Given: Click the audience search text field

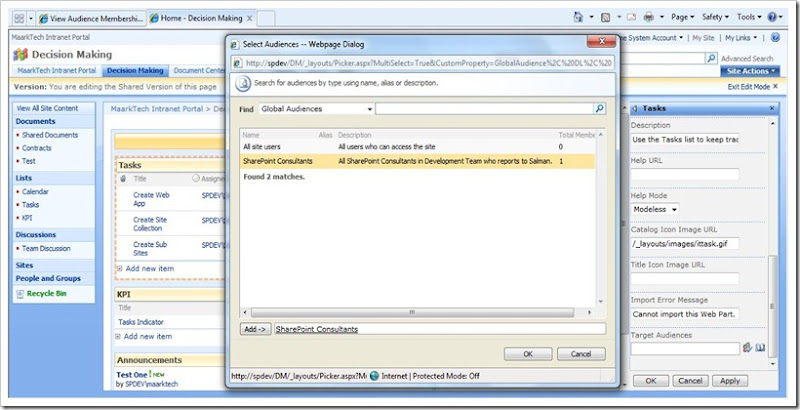Looking at the screenshot, I should click(x=484, y=109).
